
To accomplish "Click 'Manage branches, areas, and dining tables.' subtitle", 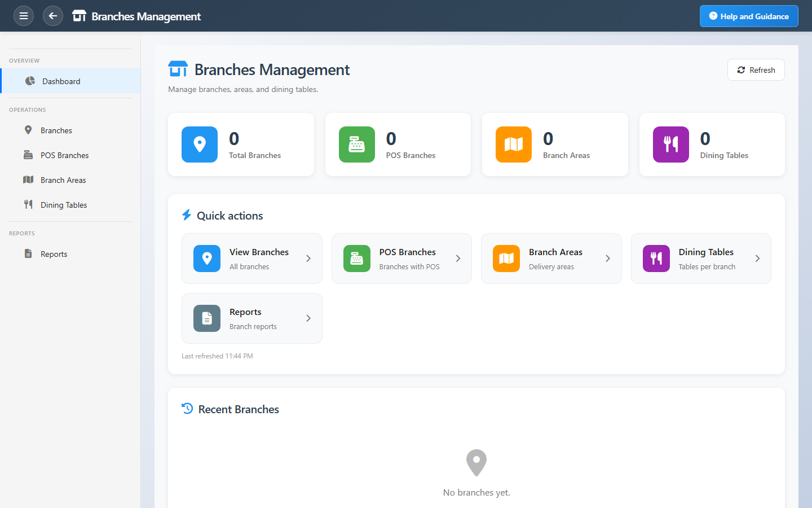I will pos(243,89).
